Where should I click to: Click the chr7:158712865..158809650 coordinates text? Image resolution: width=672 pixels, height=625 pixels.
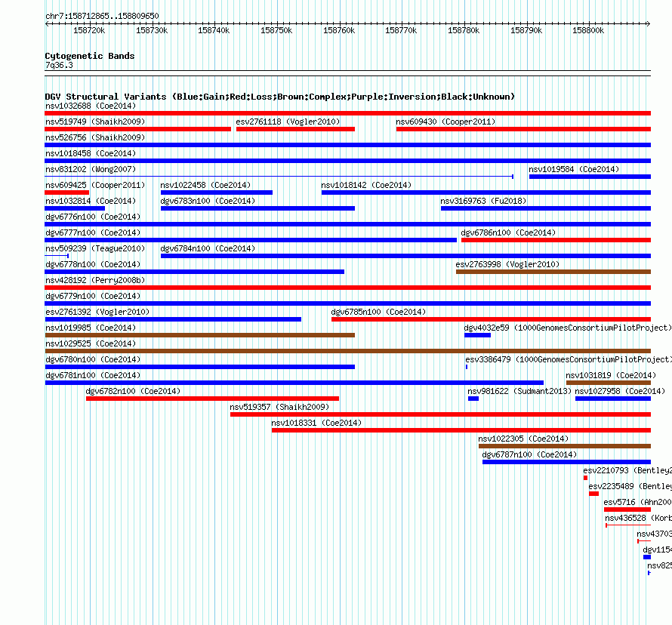click(x=102, y=16)
